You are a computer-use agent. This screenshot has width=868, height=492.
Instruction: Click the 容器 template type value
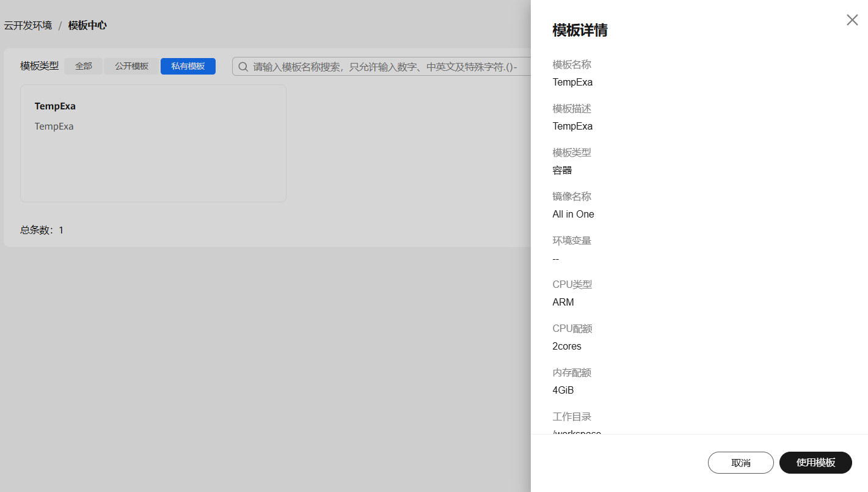coord(562,171)
